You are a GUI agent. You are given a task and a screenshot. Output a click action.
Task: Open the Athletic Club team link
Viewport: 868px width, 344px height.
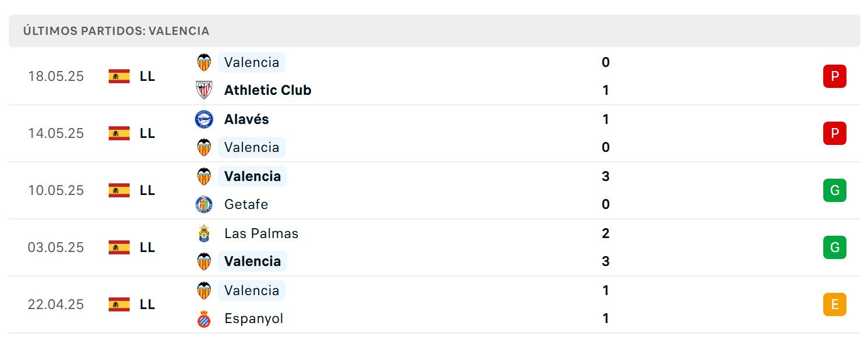click(268, 90)
